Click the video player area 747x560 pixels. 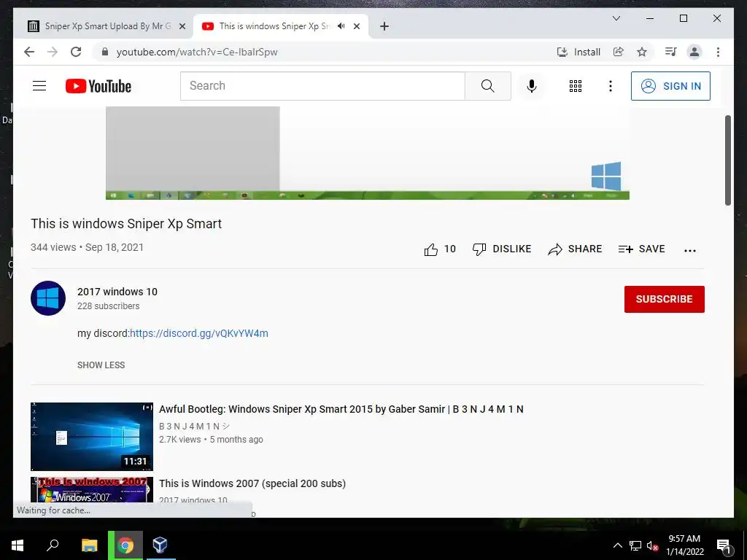[x=368, y=153]
